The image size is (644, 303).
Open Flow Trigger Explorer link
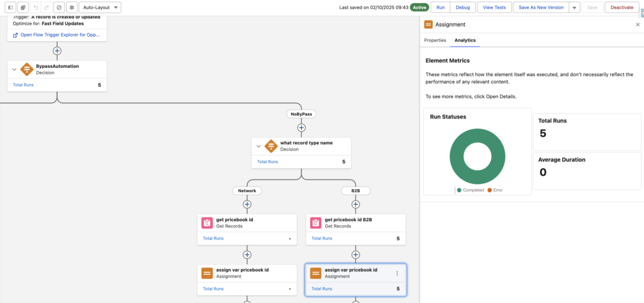(57, 35)
